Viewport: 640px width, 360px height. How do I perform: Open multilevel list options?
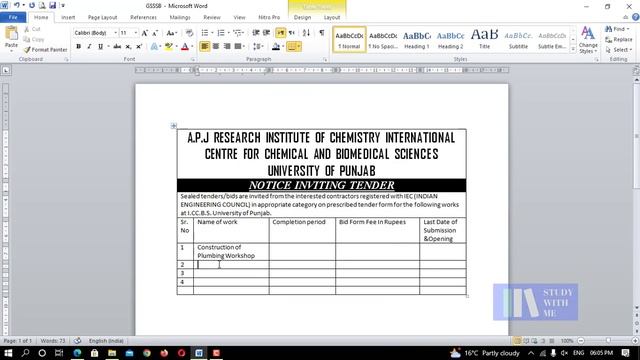click(x=238, y=33)
